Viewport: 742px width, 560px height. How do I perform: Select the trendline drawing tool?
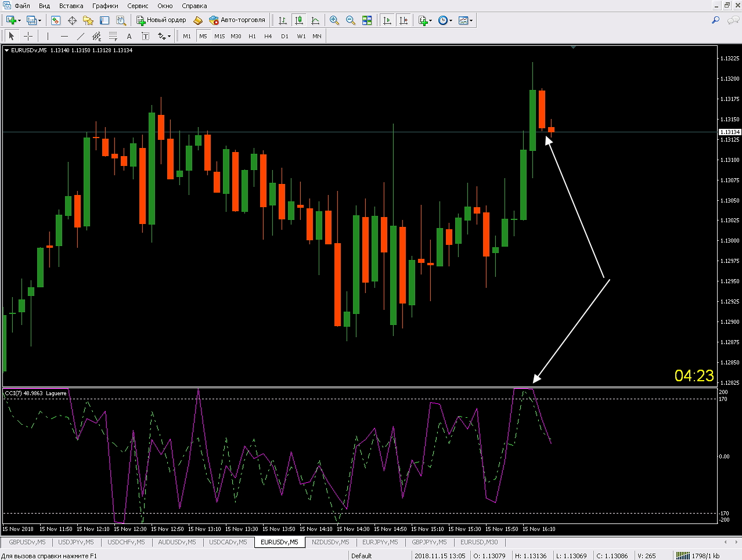(81, 36)
